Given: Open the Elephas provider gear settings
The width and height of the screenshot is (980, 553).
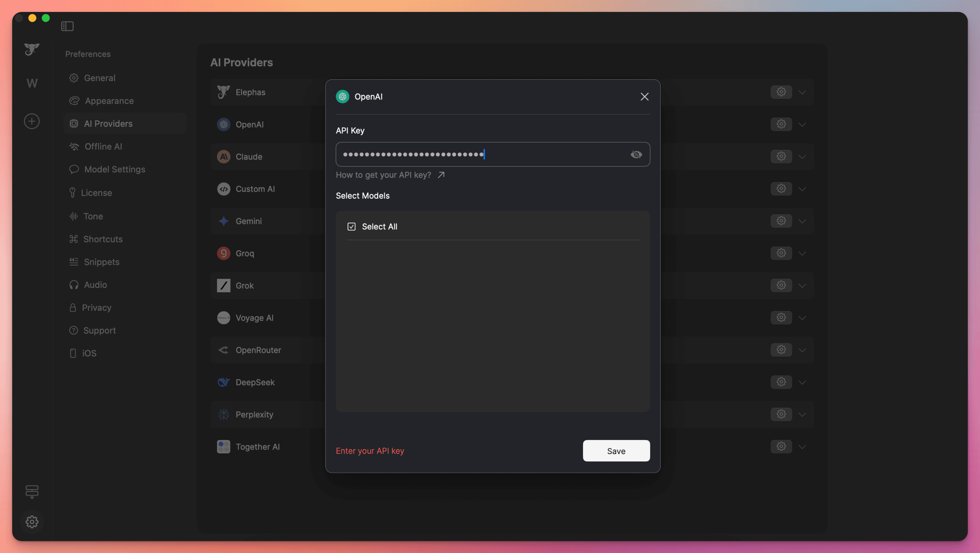Looking at the screenshot, I should [781, 92].
